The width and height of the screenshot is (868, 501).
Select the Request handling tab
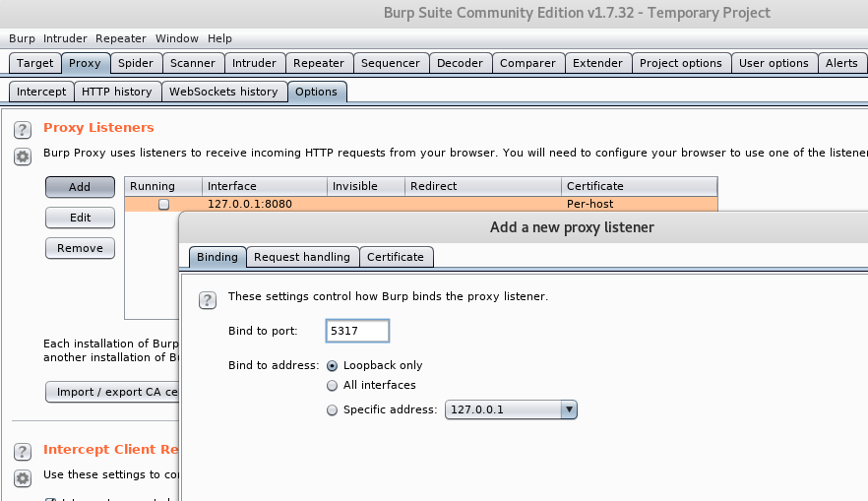(302, 258)
